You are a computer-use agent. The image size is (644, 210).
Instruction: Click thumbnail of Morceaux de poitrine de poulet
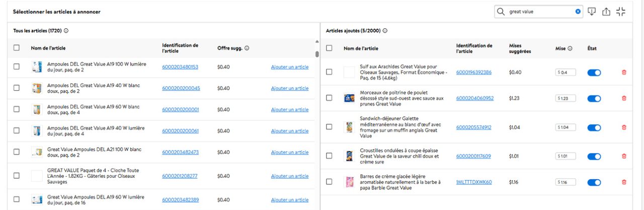pos(349,98)
